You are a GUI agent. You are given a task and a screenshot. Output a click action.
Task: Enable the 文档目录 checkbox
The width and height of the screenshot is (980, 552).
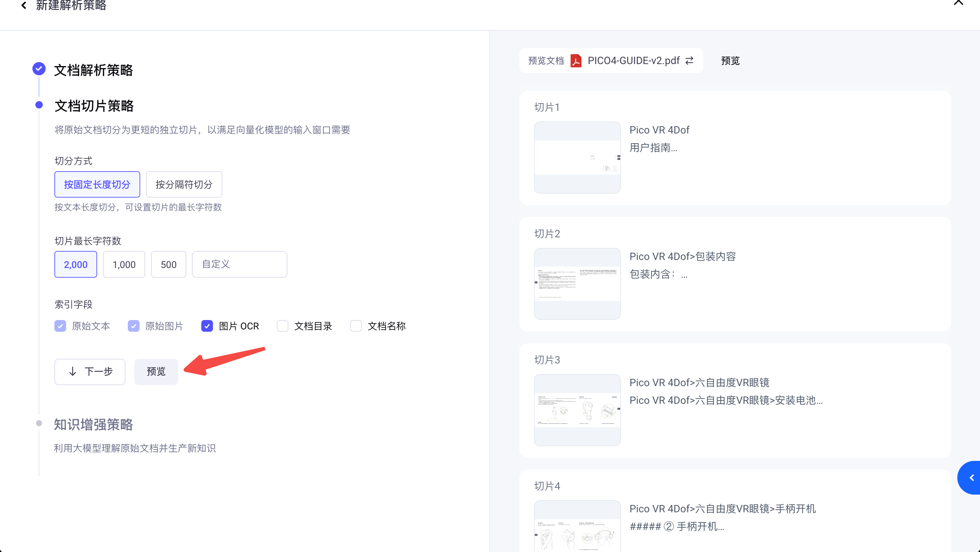point(282,326)
